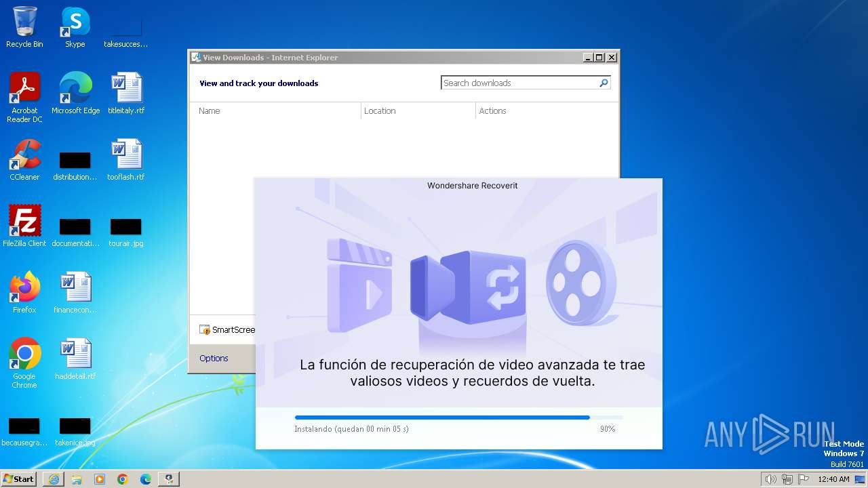Screen dimensions: 868x488
Task: Open tooflash.rtf document icon
Action: [x=126, y=160]
